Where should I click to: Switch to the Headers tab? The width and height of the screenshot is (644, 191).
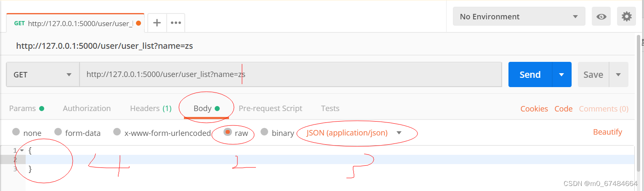coord(151,108)
